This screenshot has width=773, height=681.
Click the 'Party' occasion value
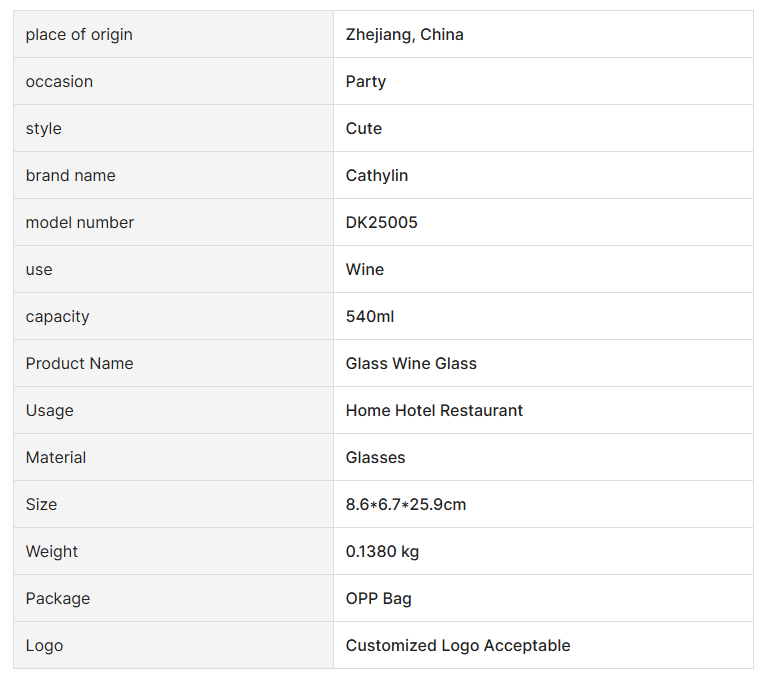tap(366, 82)
